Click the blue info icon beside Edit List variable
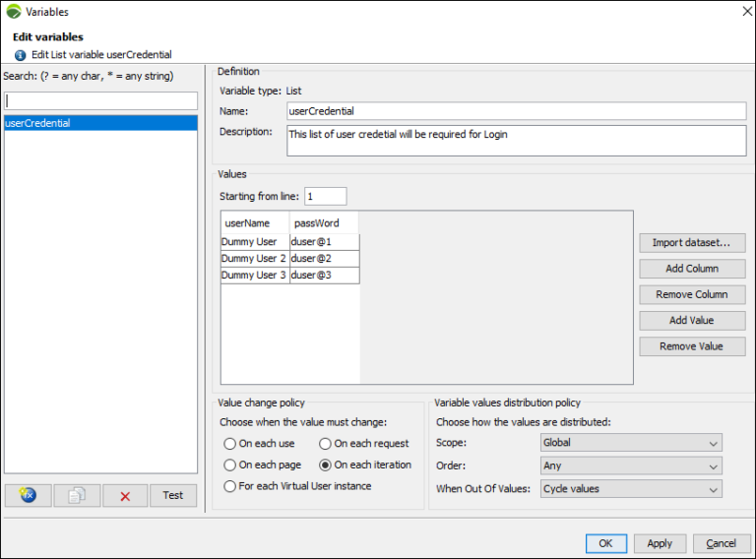The image size is (756, 559). tap(21, 55)
